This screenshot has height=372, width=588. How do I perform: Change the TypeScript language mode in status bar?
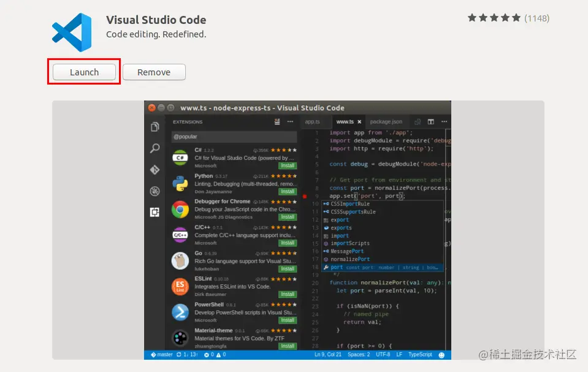coord(420,355)
